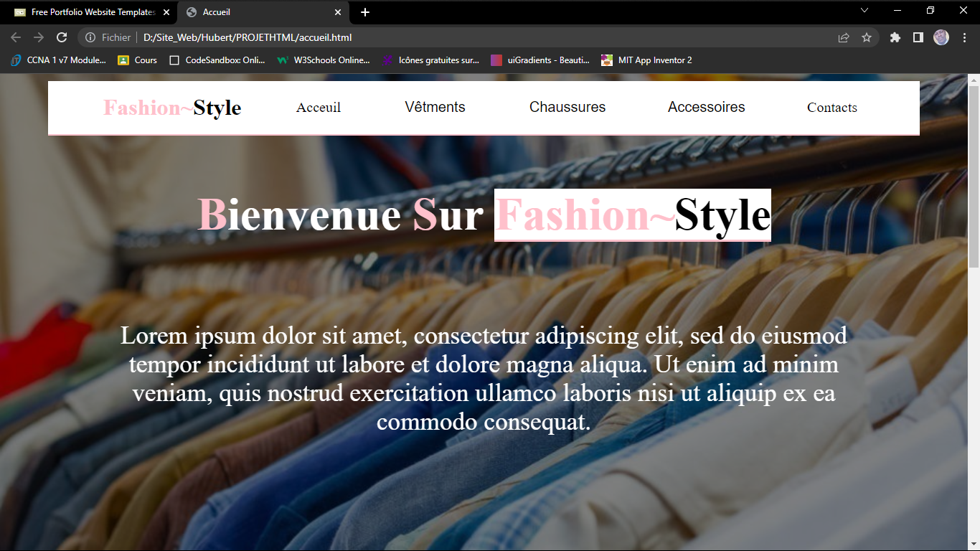Open the Vêtments menu item
This screenshot has height=551, width=980.
point(435,108)
